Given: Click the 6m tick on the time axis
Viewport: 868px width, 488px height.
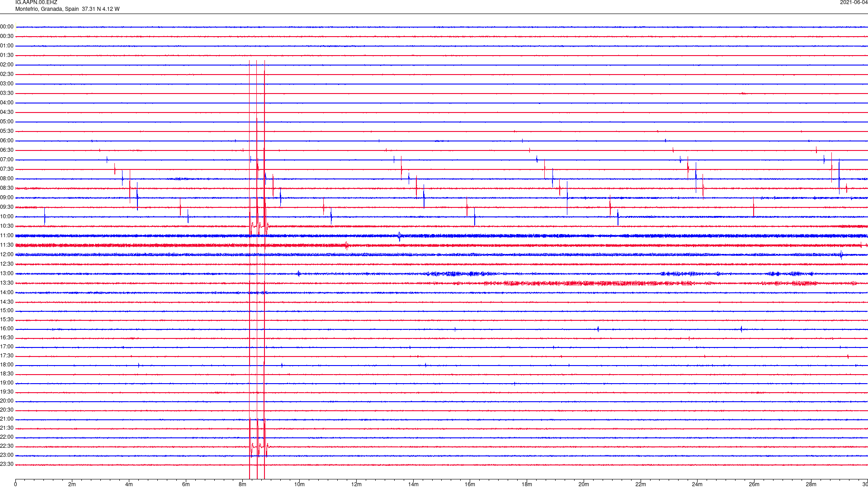Looking at the screenshot, I should 186,484.
